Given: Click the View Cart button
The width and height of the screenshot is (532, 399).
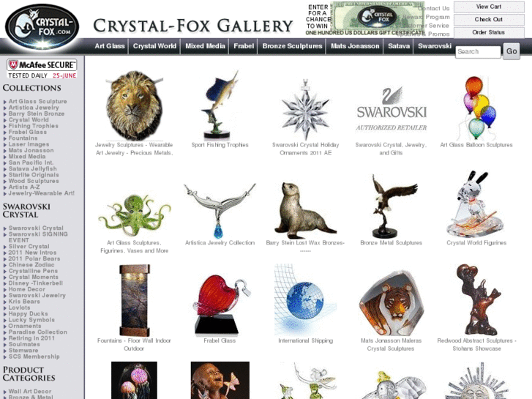Looking at the screenshot, I should (x=489, y=7).
